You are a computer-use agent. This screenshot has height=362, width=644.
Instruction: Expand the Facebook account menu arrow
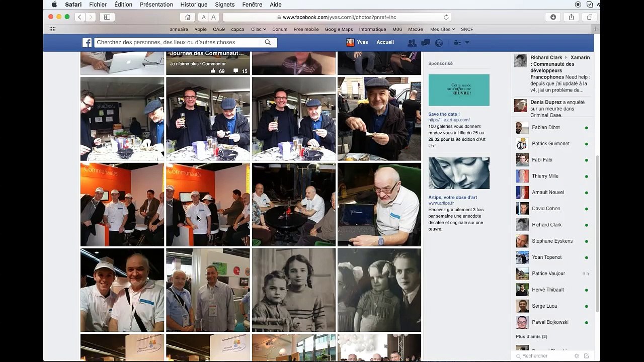coord(467,43)
